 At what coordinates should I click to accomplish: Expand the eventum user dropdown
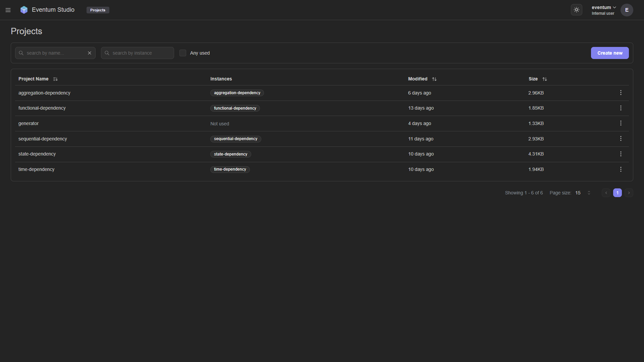pyautogui.click(x=603, y=8)
